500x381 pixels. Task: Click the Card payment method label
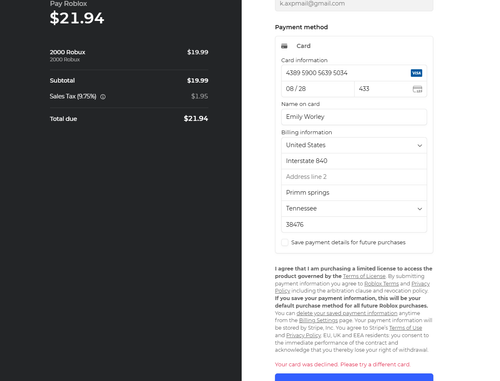(303, 46)
